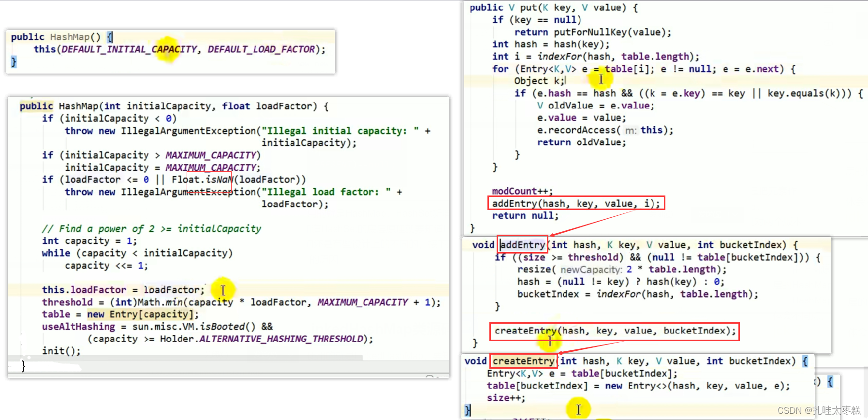The height and width of the screenshot is (420, 868).
Task: Click 'return putForNullKey(value);'
Action: coord(593,32)
